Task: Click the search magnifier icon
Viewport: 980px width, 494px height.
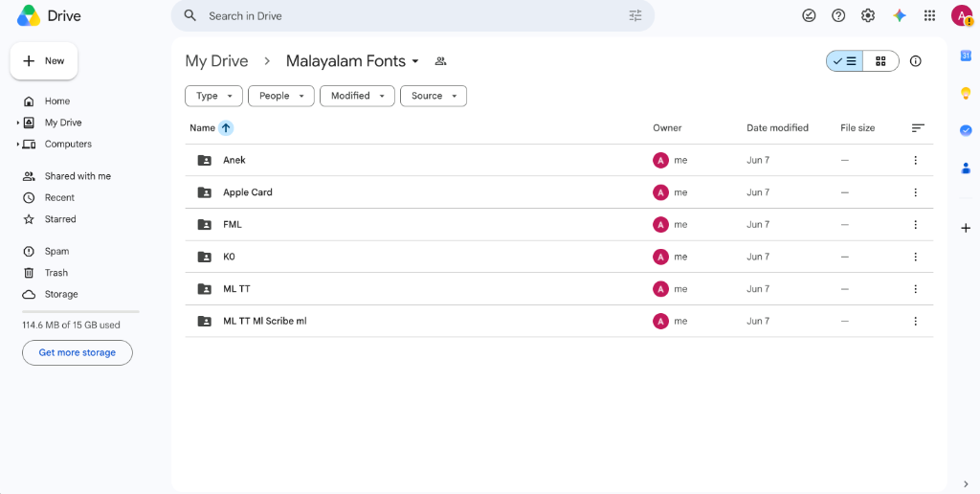Action: point(190,15)
